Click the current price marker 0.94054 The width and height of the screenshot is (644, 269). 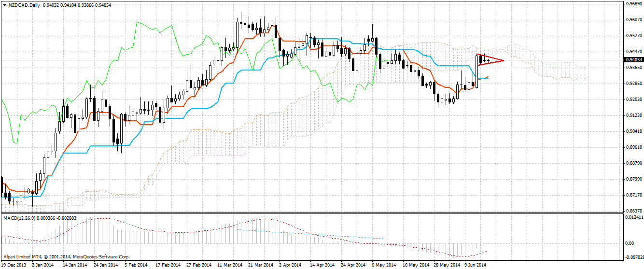tap(633, 60)
